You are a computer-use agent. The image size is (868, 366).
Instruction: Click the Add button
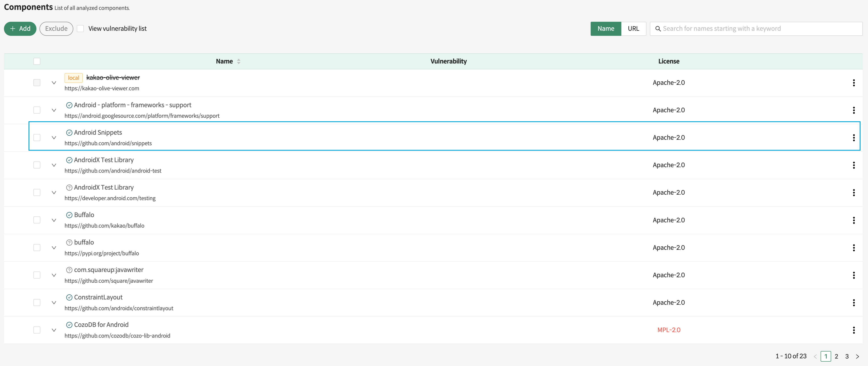(20, 29)
